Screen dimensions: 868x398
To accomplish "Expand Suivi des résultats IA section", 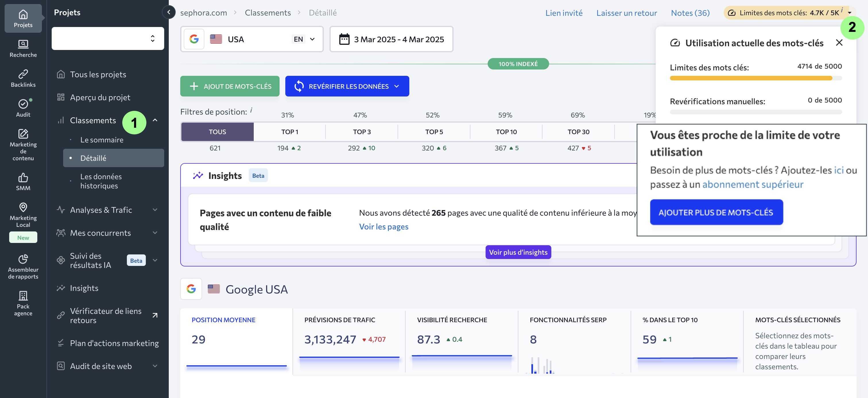I will 155,260.
